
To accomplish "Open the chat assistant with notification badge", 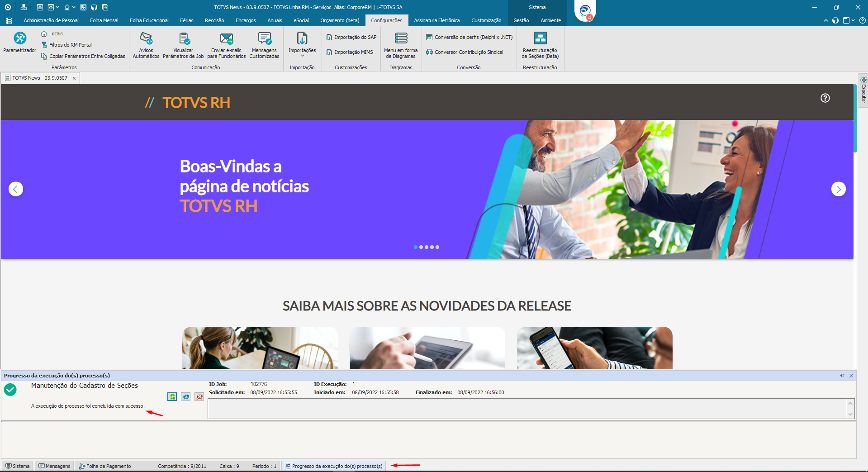I will point(585,11).
